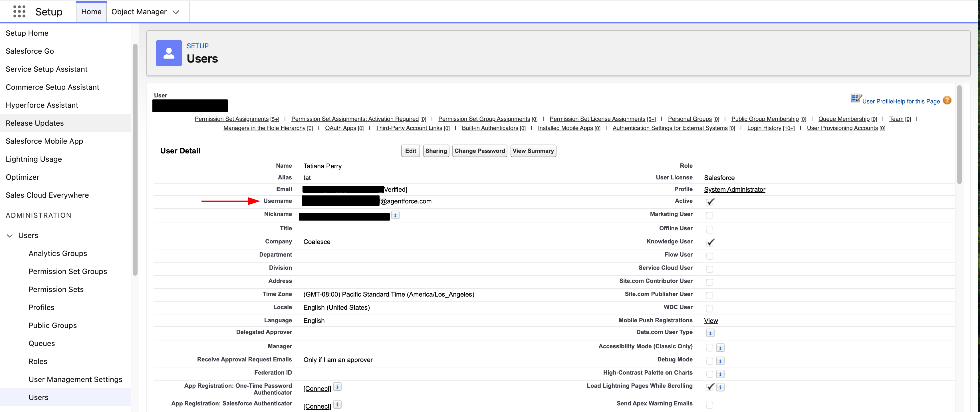Click the info icon beside High-Contrast Palette
This screenshot has height=412, width=980.
tap(720, 374)
